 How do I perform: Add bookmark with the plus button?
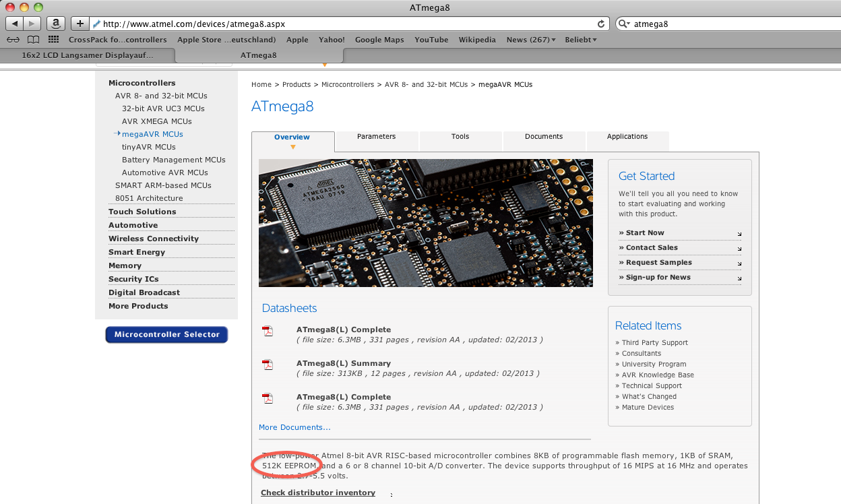80,24
